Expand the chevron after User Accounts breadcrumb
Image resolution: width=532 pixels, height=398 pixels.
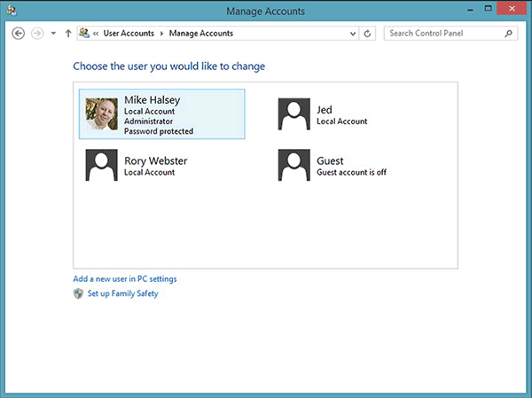161,34
